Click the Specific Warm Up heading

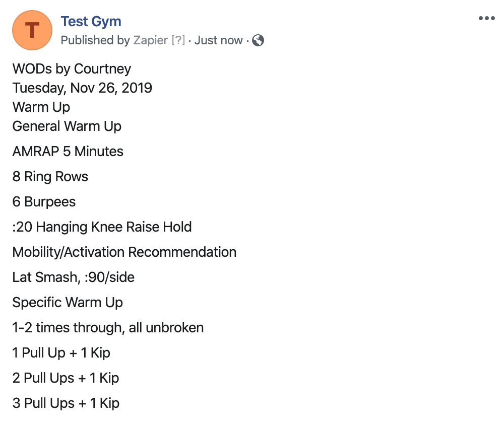pos(68,303)
